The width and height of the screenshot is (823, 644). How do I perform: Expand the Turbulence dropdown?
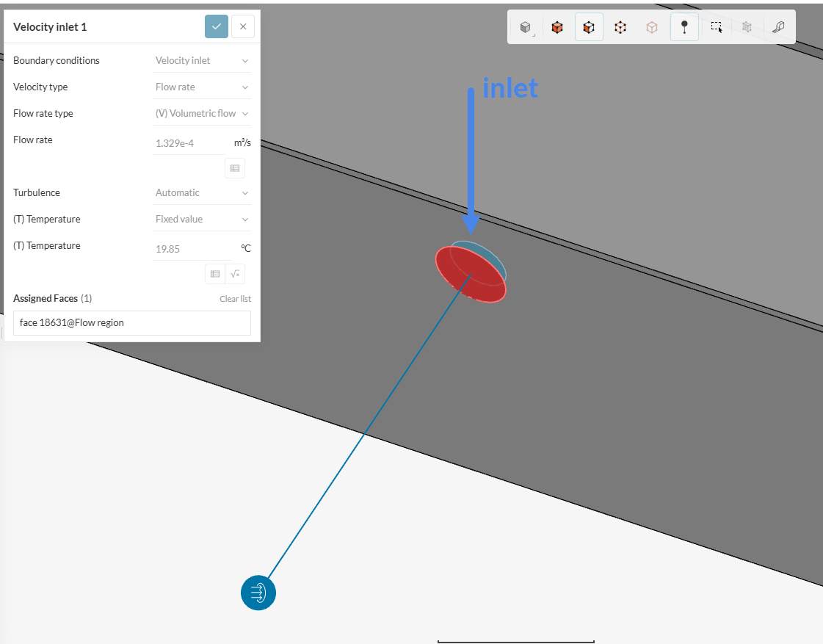click(202, 192)
